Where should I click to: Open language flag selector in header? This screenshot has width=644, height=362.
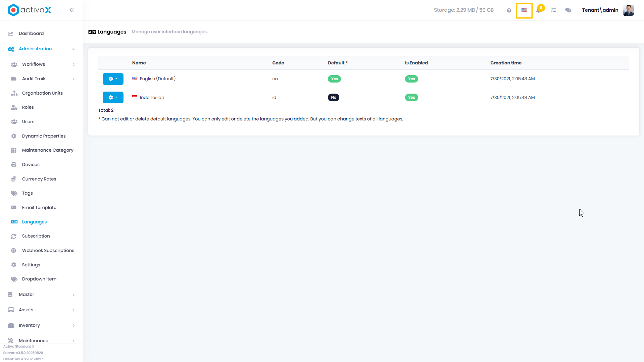click(524, 10)
